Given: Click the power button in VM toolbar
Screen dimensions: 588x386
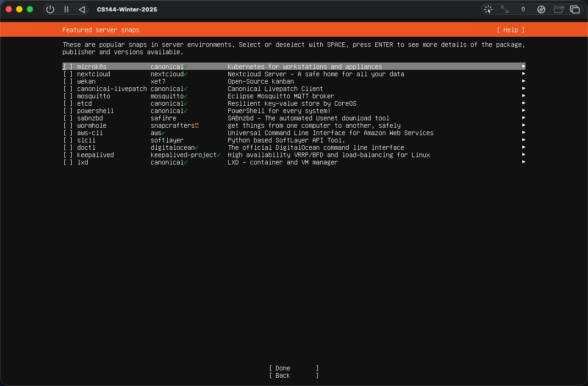Looking at the screenshot, I should pyautogui.click(x=51, y=9).
